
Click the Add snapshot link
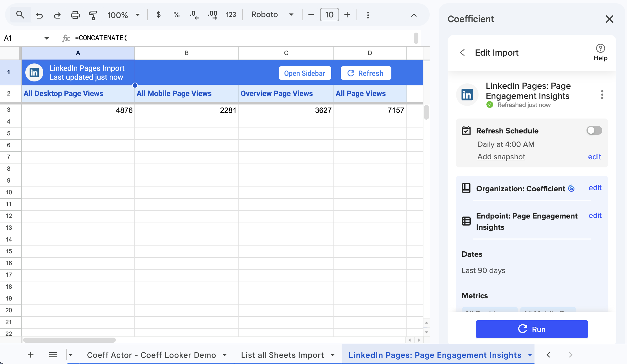501,157
